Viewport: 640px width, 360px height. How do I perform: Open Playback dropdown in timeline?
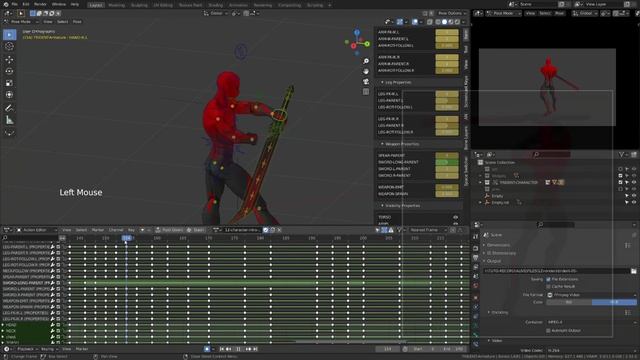(27, 349)
